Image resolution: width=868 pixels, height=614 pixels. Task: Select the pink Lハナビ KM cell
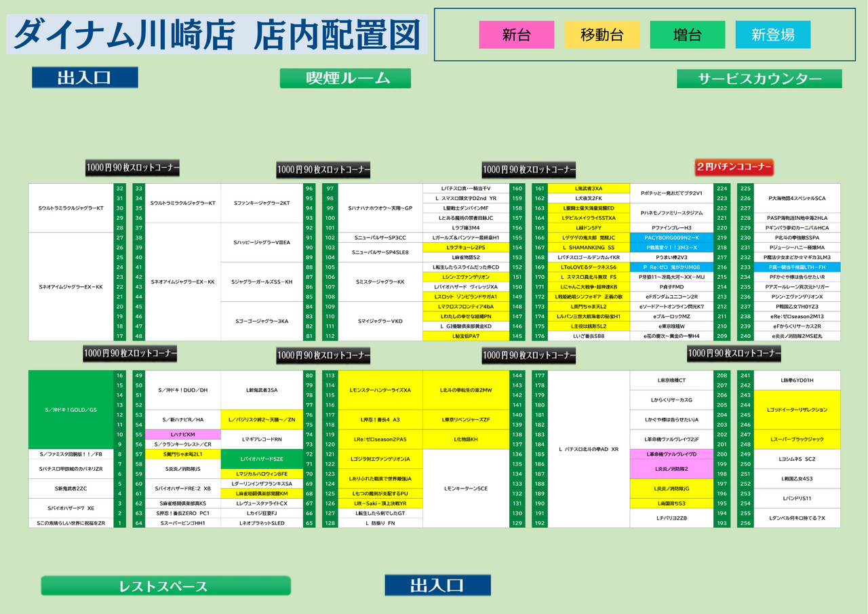(183, 434)
